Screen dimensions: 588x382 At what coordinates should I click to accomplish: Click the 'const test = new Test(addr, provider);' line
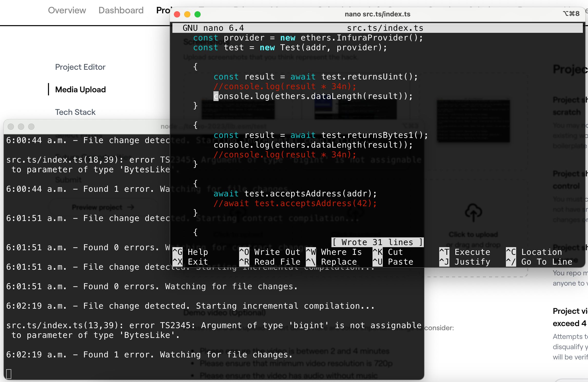click(290, 47)
